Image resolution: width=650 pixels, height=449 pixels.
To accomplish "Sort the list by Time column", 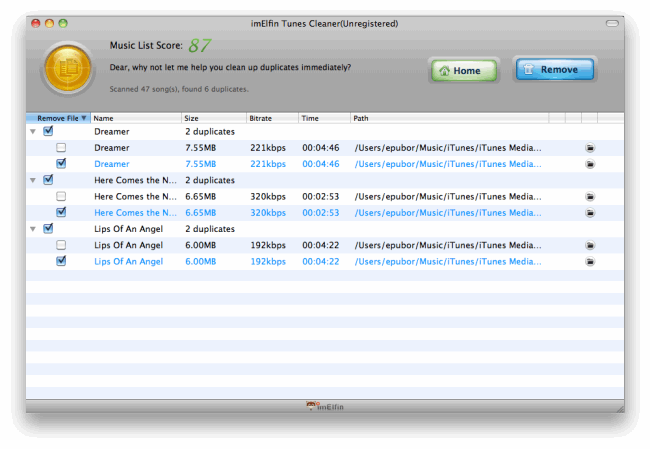I will pyautogui.click(x=324, y=118).
